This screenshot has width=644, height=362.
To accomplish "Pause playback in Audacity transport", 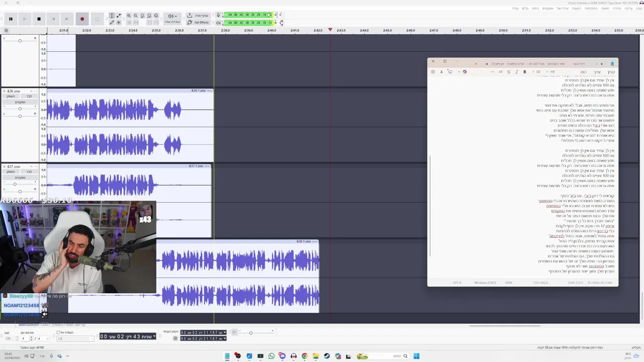I will [11, 19].
